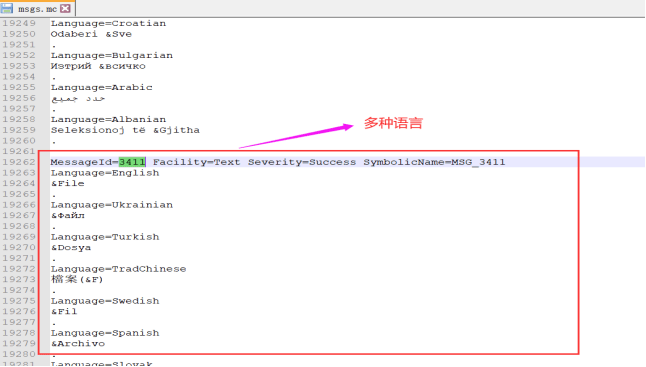Click line number 19266

(x=19, y=205)
